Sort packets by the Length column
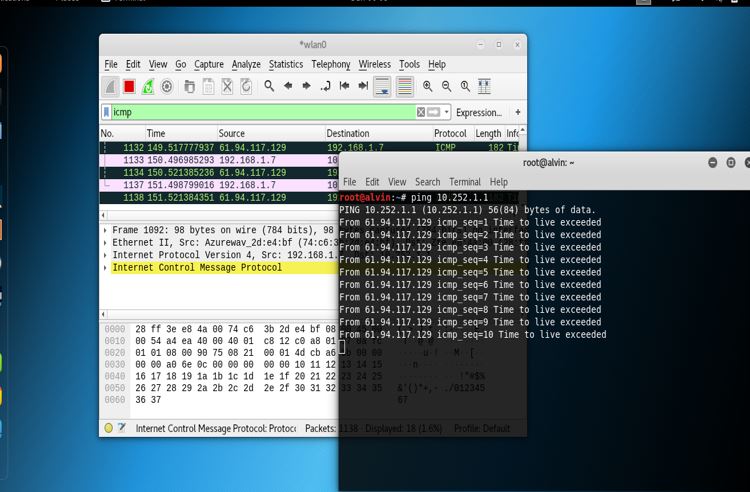Viewport: 750px width, 492px height. (x=488, y=133)
